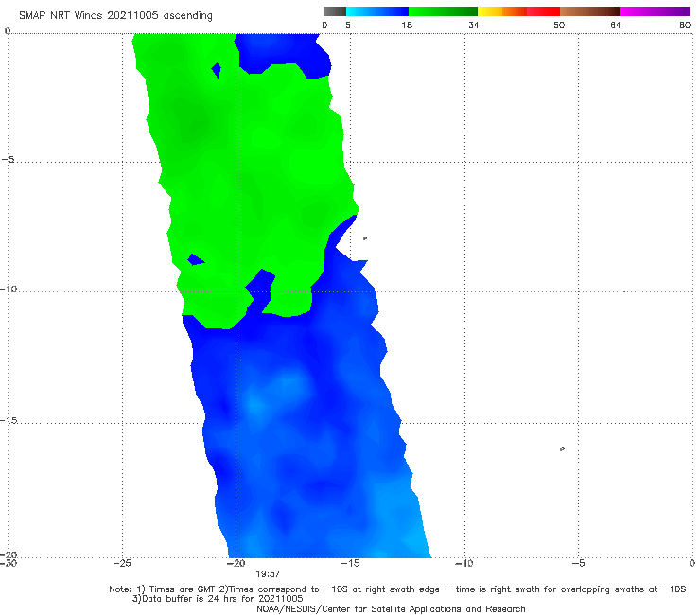Click the latitude axis label '-10'
700x615 pixels.
click(x=8, y=289)
